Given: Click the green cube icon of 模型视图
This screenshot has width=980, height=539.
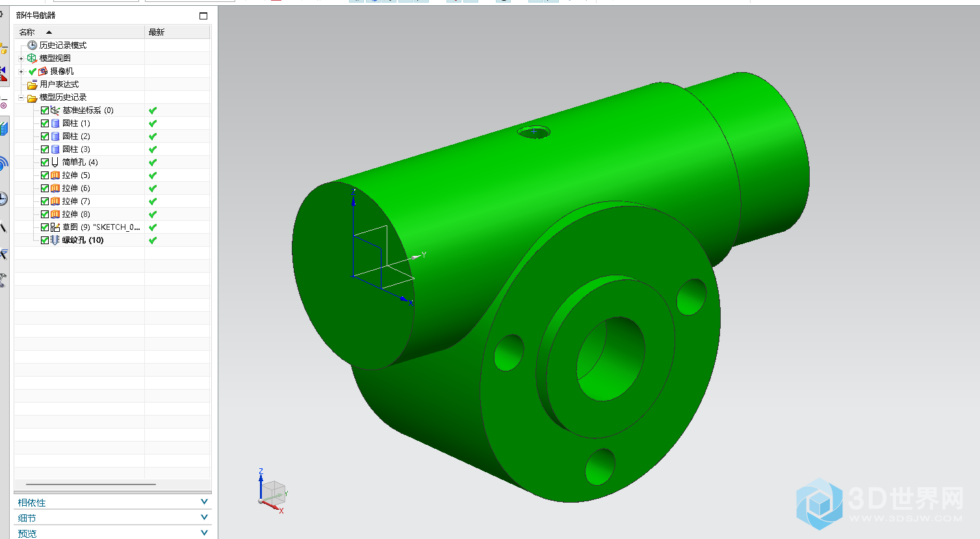Looking at the screenshot, I should pos(32,58).
